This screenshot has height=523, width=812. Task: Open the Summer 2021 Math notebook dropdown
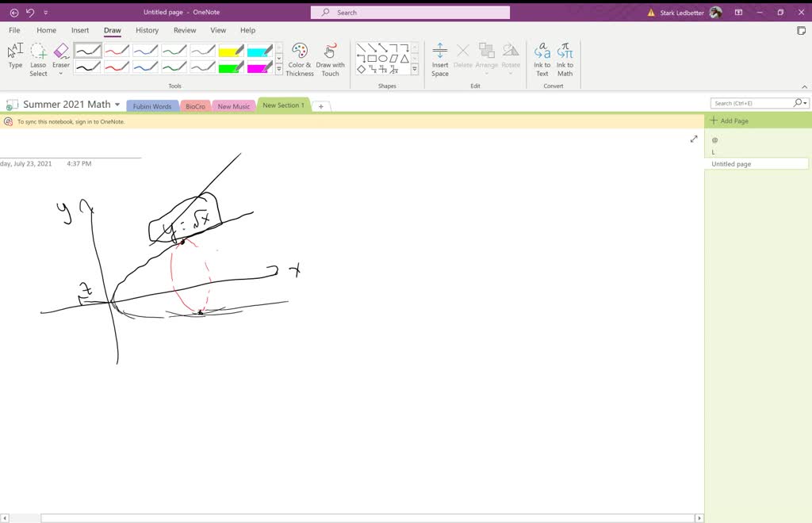(x=117, y=103)
